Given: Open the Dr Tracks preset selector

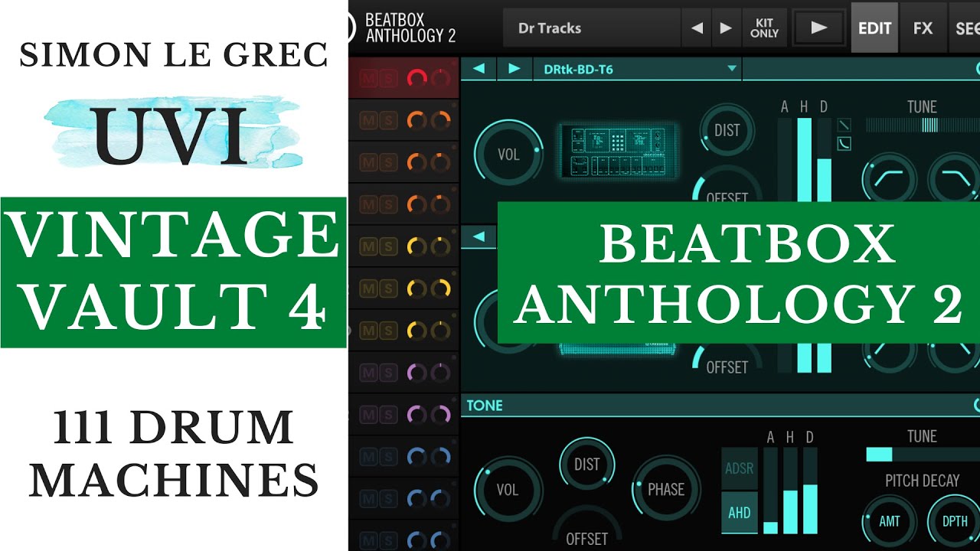Looking at the screenshot, I should pos(592,28).
